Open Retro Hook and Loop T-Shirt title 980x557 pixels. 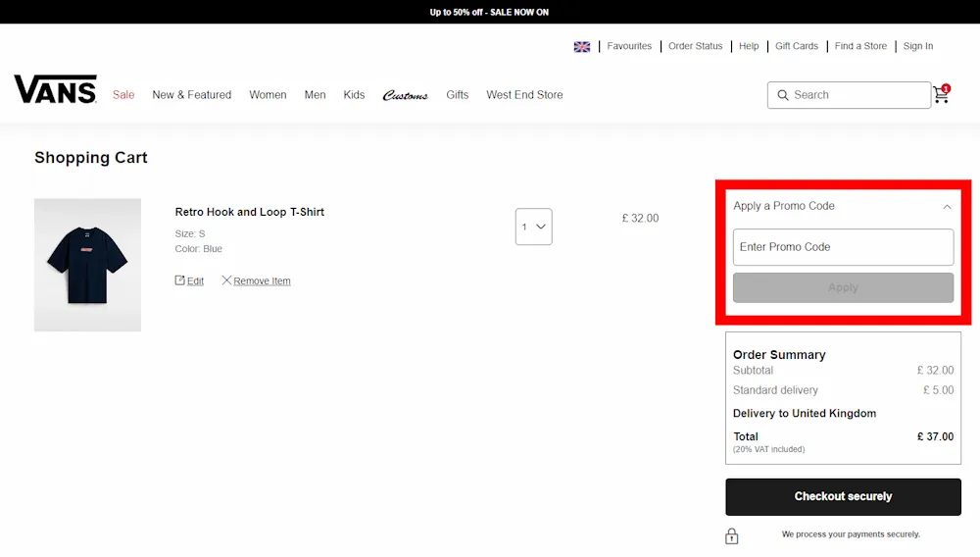tap(249, 212)
